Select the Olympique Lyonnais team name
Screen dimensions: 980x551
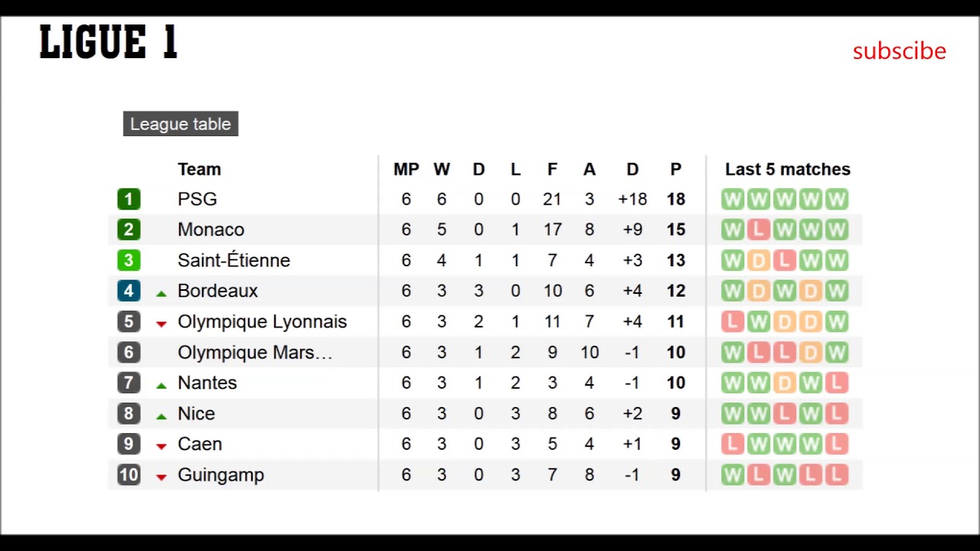262,321
